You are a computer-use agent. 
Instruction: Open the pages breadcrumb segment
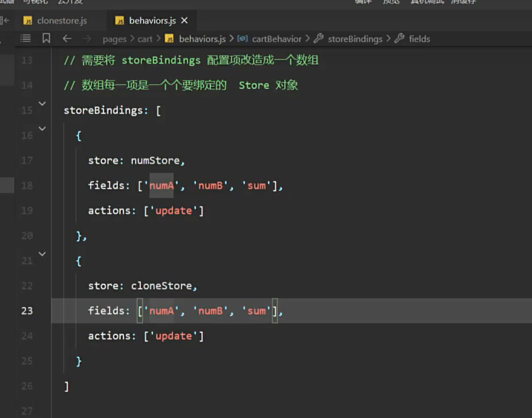(x=114, y=39)
